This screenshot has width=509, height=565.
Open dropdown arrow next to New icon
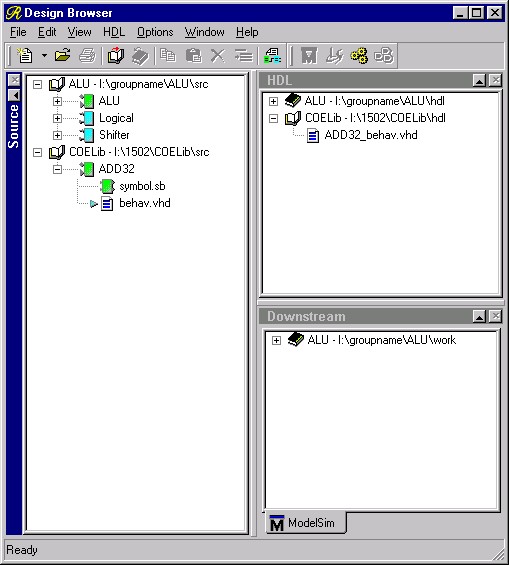point(44,56)
